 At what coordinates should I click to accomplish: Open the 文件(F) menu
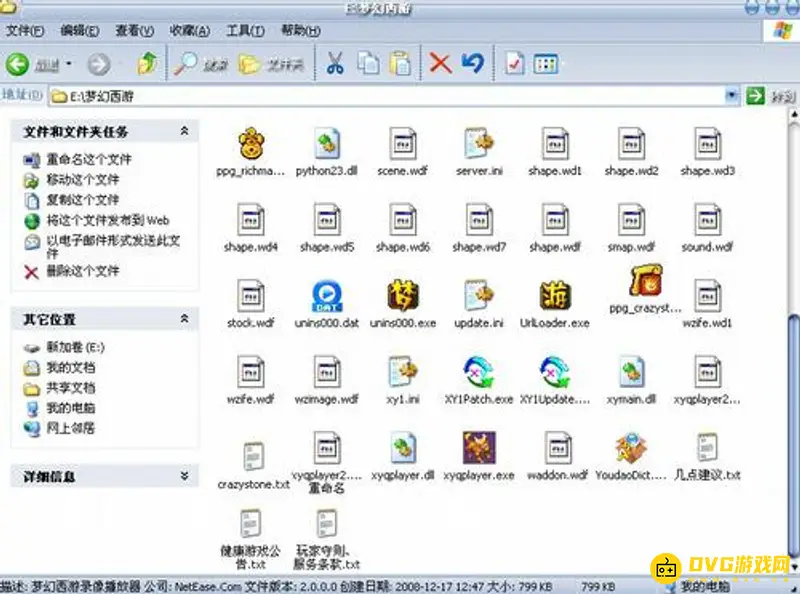pyautogui.click(x=24, y=31)
